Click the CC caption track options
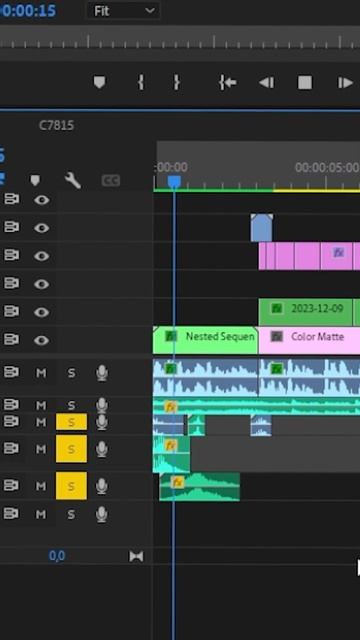The image size is (360, 640). pyautogui.click(x=111, y=180)
